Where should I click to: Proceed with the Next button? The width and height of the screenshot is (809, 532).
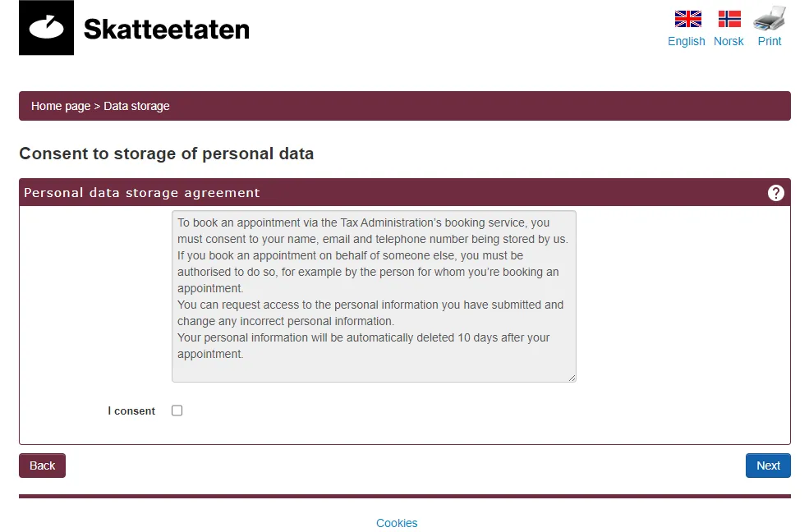click(768, 465)
